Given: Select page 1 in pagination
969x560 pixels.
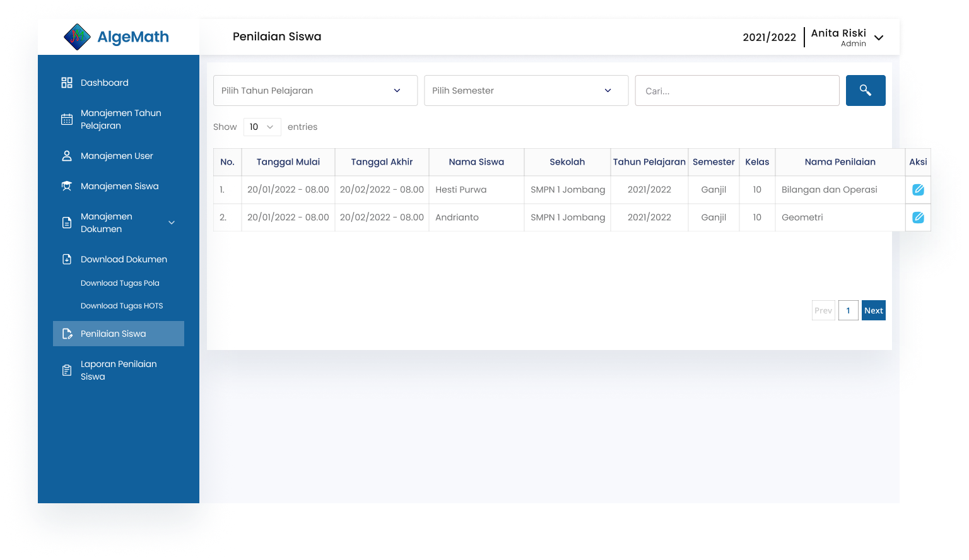Looking at the screenshot, I should [849, 310].
